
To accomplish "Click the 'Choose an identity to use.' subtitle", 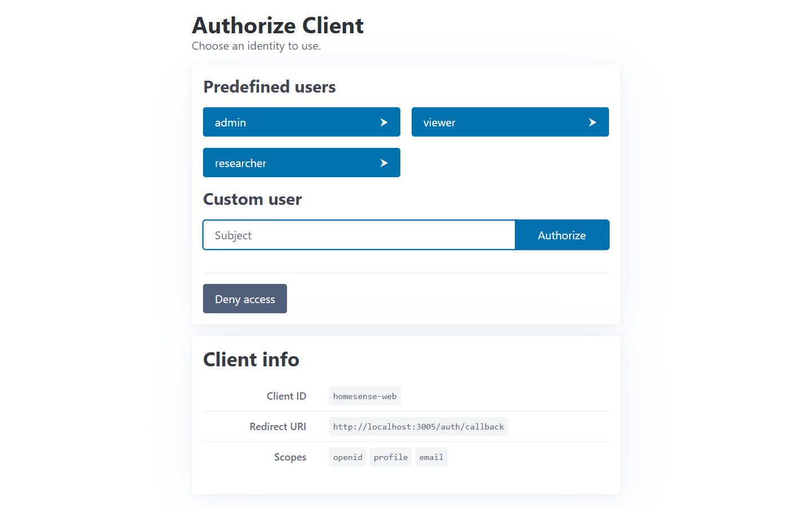I will point(257,46).
